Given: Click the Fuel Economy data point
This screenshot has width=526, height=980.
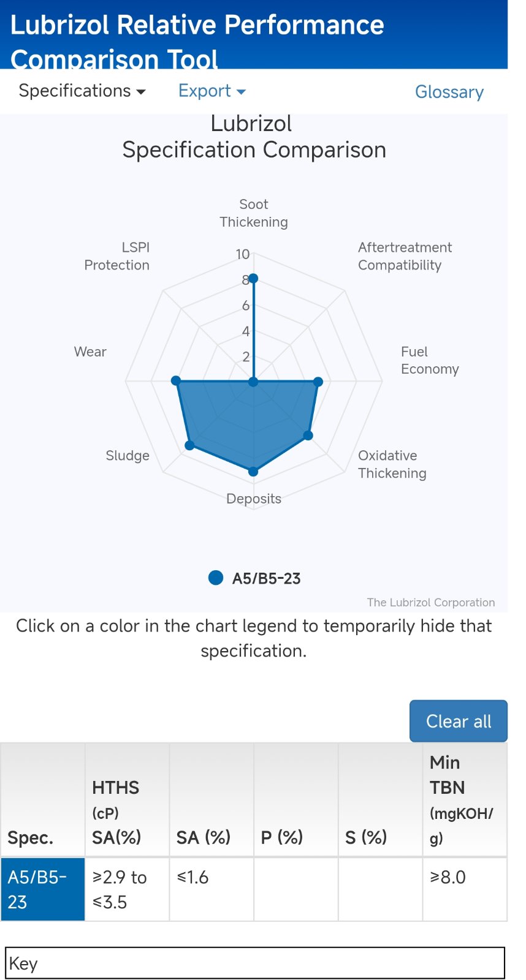Looking at the screenshot, I should 318,382.
